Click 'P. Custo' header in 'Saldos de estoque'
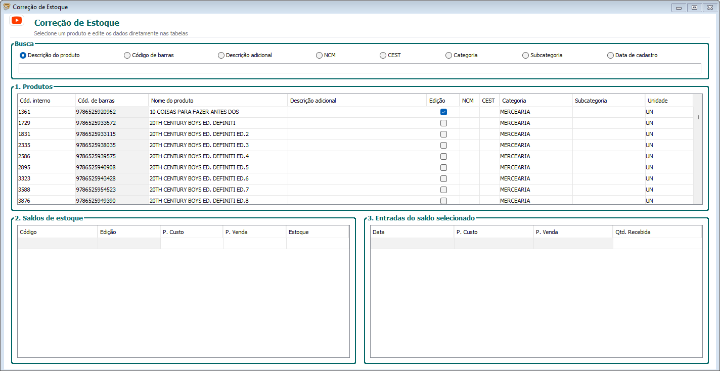720x371 pixels. tap(192, 232)
